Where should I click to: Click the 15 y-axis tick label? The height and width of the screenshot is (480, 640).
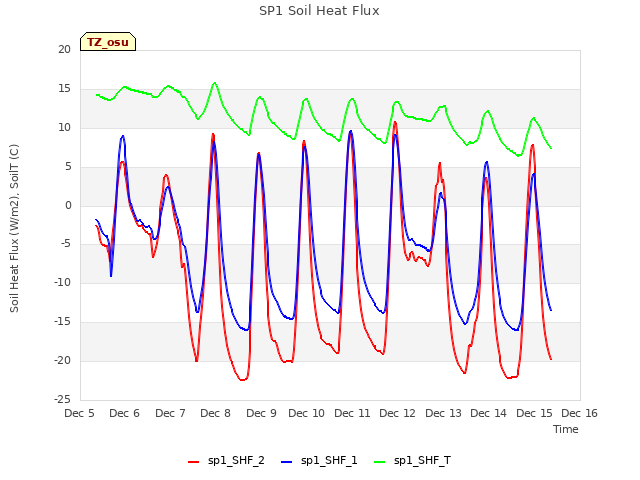pyautogui.click(x=64, y=89)
